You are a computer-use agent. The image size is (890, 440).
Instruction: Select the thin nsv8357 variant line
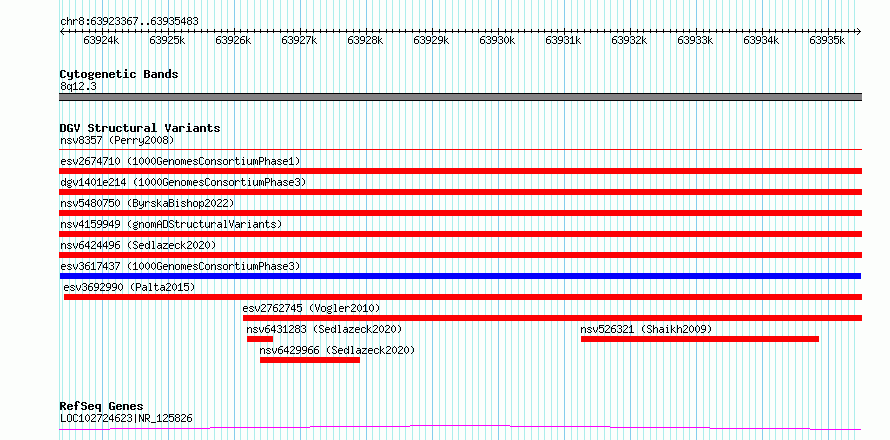click(460, 150)
